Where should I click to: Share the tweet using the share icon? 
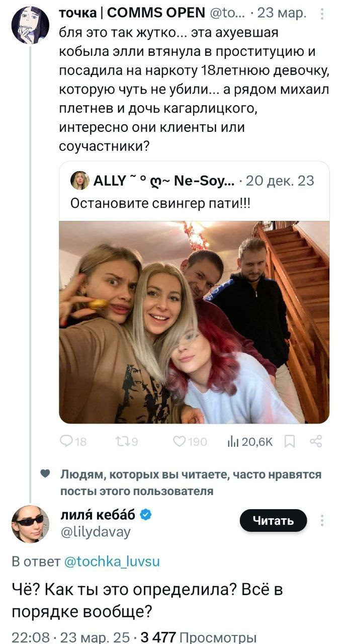316,442
